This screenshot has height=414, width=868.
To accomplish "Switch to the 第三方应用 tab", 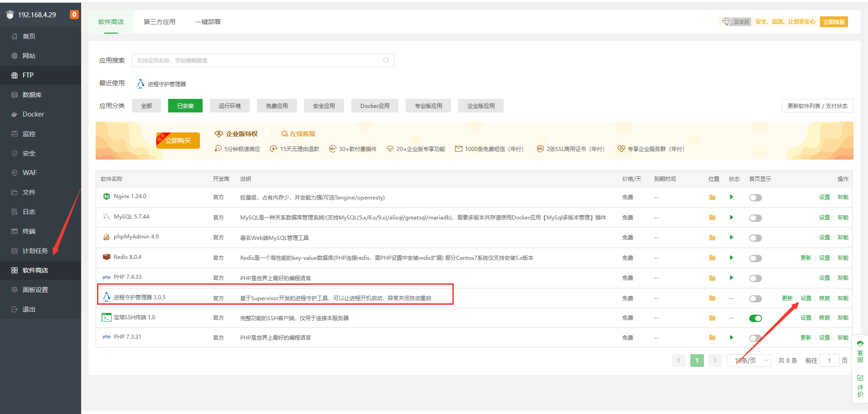I will 160,22.
